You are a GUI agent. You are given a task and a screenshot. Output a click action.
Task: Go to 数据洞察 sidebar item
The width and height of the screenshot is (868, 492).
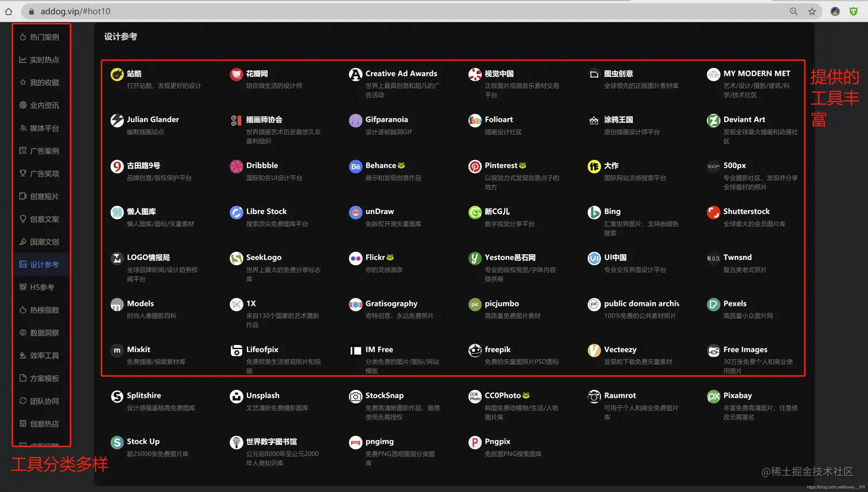click(41, 332)
